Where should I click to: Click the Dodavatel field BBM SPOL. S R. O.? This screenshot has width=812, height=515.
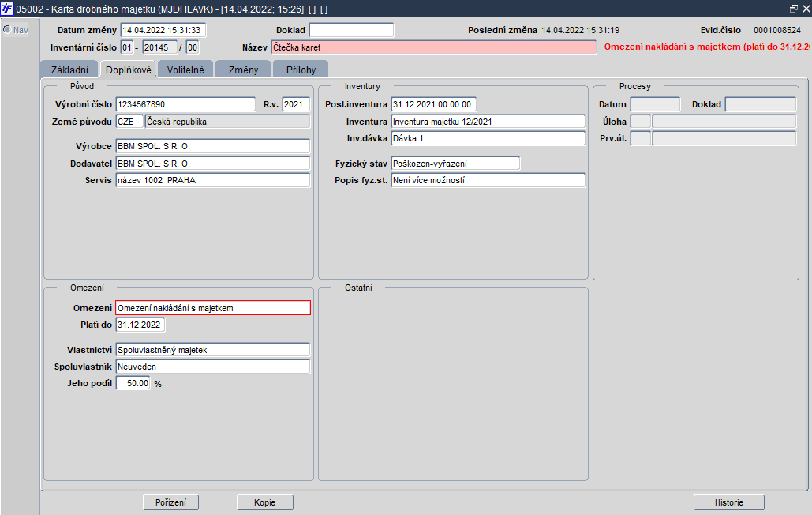click(x=213, y=164)
